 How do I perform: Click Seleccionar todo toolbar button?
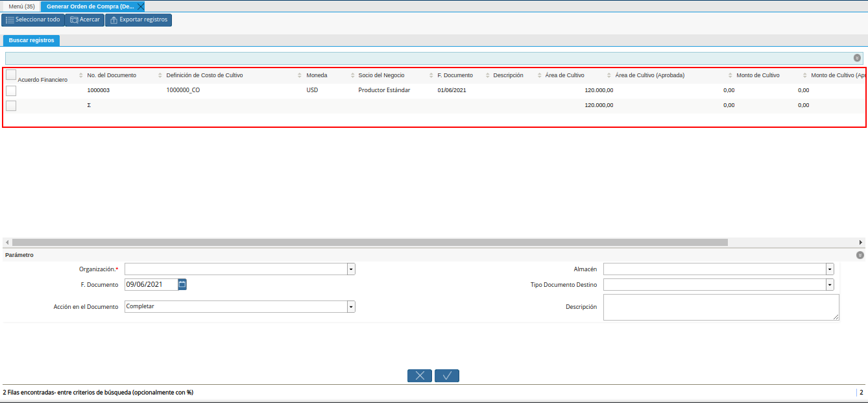click(33, 20)
